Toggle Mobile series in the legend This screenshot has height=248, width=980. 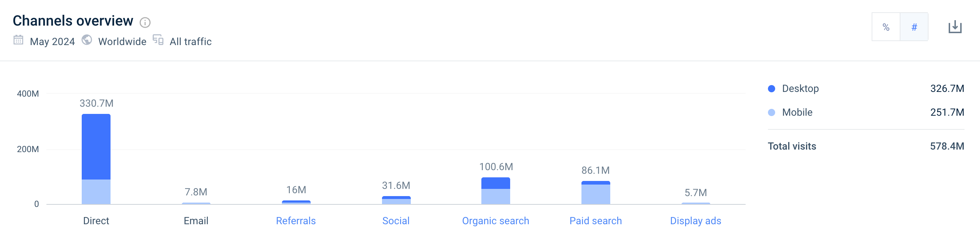pyautogui.click(x=797, y=112)
